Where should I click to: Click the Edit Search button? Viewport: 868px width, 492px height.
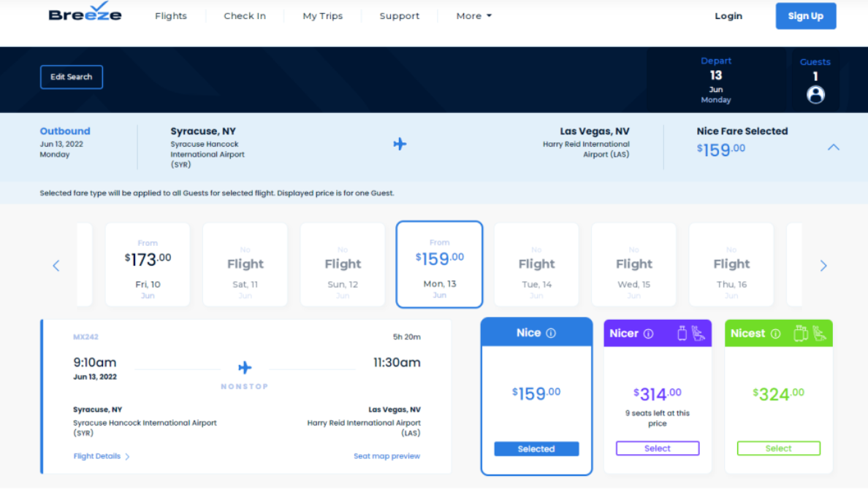coord(72,77)
